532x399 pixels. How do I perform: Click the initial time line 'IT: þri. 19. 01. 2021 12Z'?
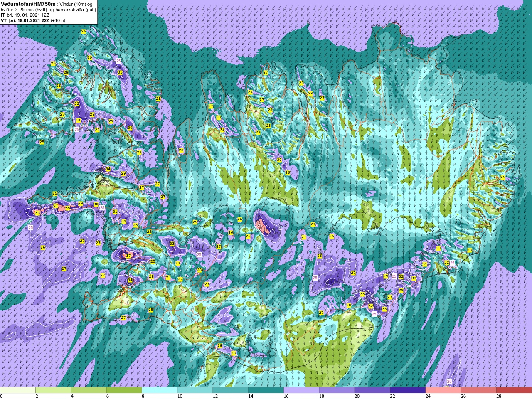pyautogui.click(x=25, y=15)
